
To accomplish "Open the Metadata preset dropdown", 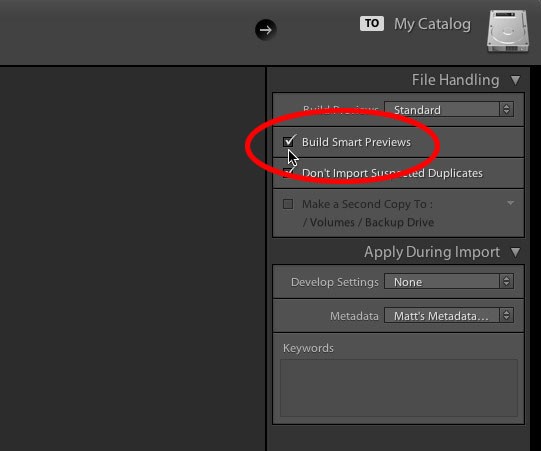I will (x=449, y=315).
